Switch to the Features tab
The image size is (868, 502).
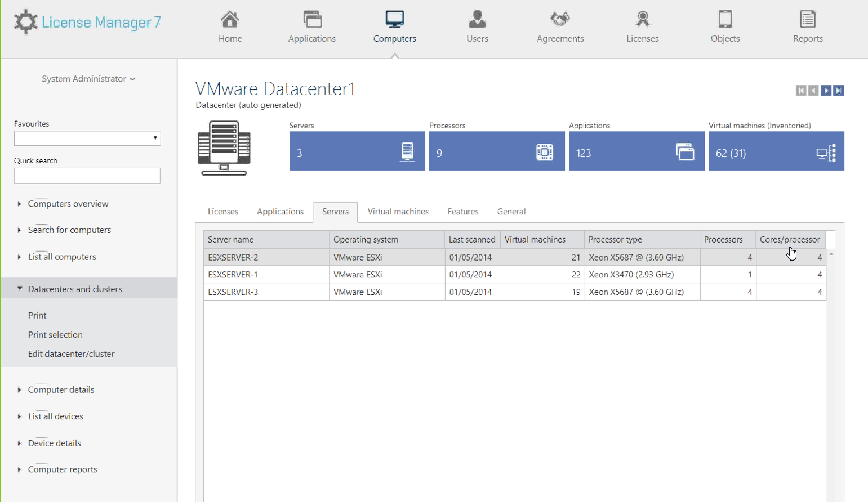[x=462, y=212]
